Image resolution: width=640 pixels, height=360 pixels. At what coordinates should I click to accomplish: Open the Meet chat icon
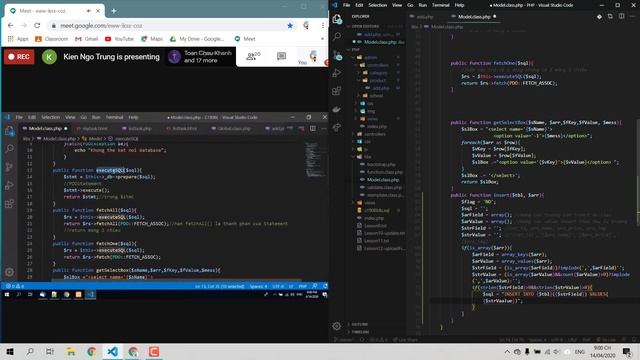pyautogui.click(x=281, y=56)
